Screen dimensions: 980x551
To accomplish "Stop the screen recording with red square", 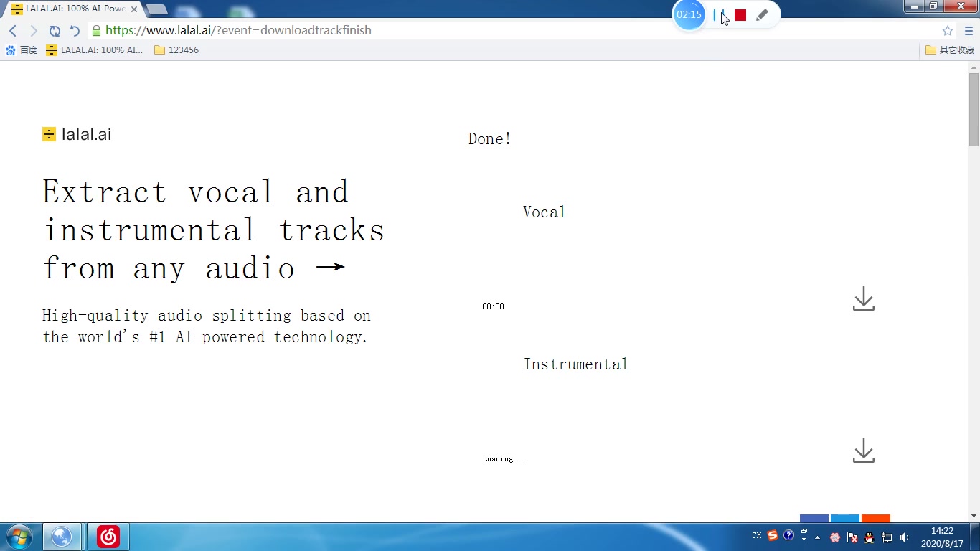I will [740, 15].
